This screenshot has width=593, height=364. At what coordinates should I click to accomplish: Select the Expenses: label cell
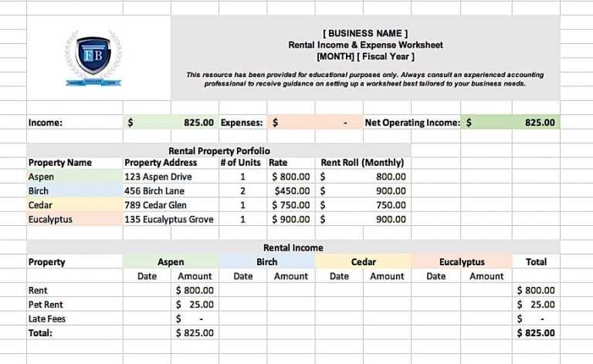point(242,123)
